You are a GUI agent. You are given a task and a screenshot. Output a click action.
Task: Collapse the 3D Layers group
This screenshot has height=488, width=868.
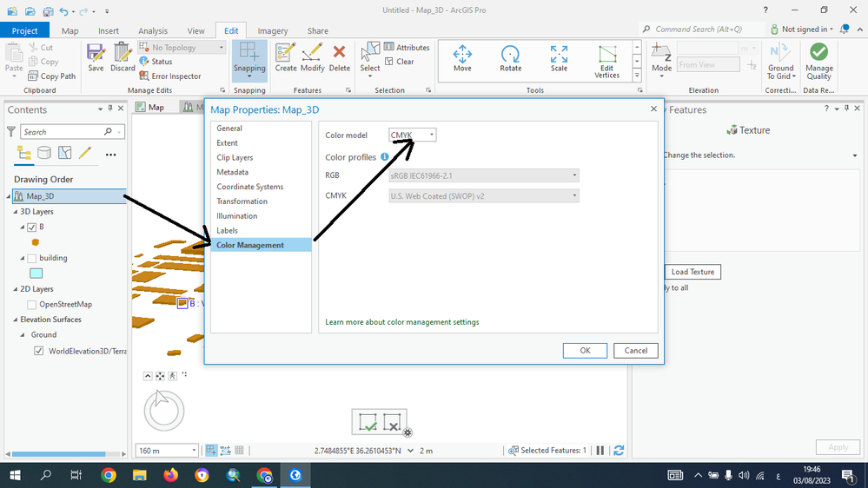pyautogui.click(x=16, y=212)
